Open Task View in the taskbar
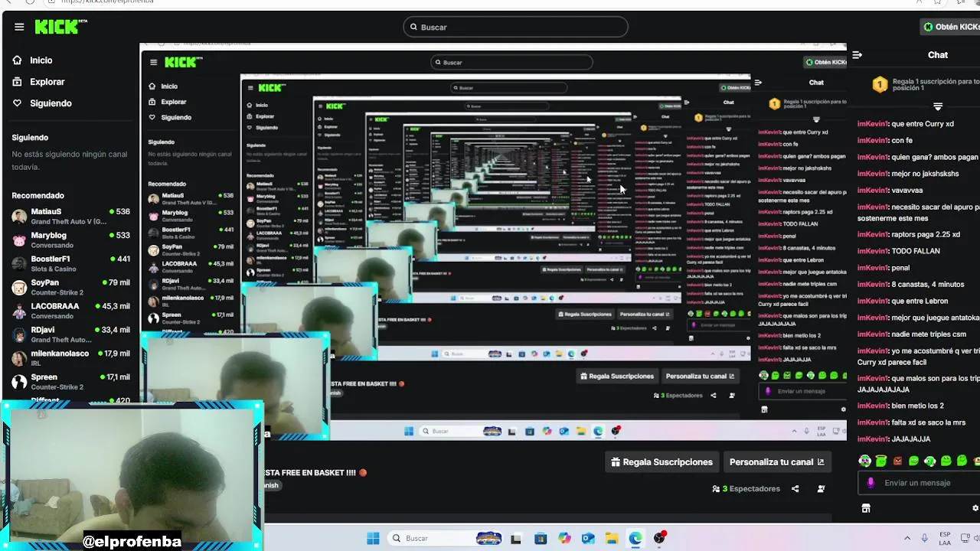The image size is (980, 551). pyautogui.click(x=515, y=539)
